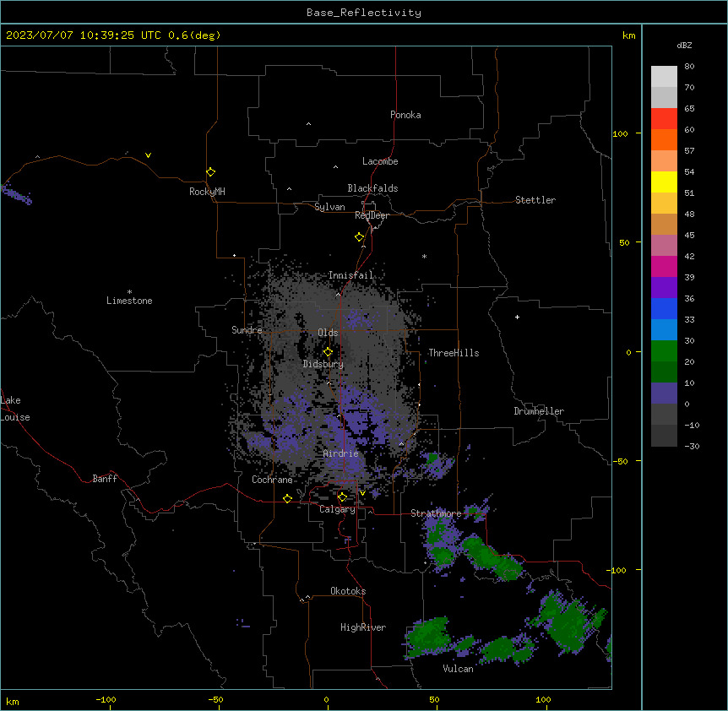Click the small purple echo near the map's left edge
The image size is (728, 711).
tap(17, 193)
